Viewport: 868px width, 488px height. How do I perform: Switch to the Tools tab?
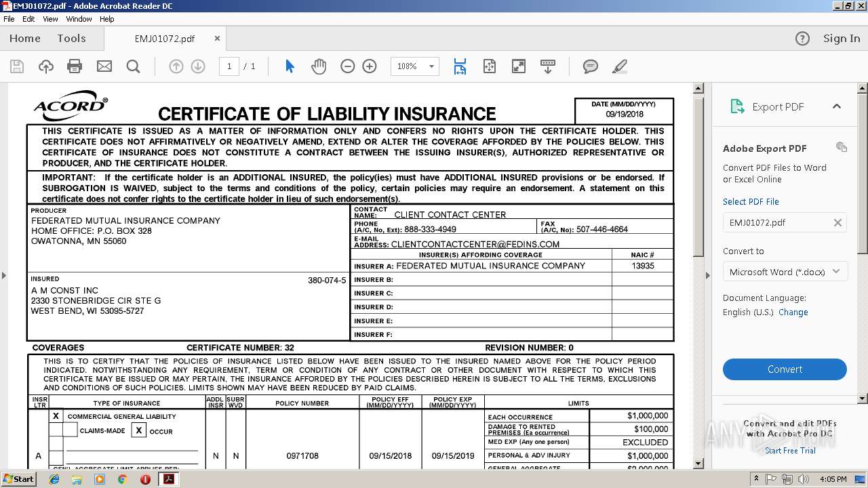coord(71,39)
